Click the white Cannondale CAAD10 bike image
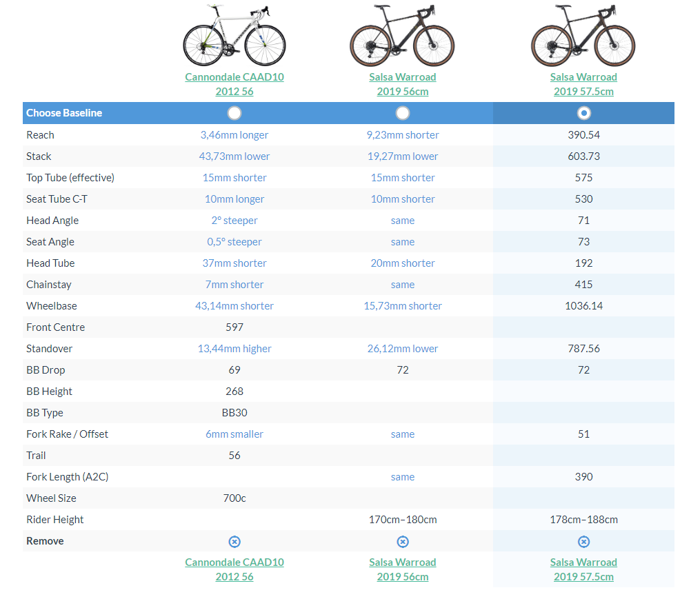 pos(234,35)
